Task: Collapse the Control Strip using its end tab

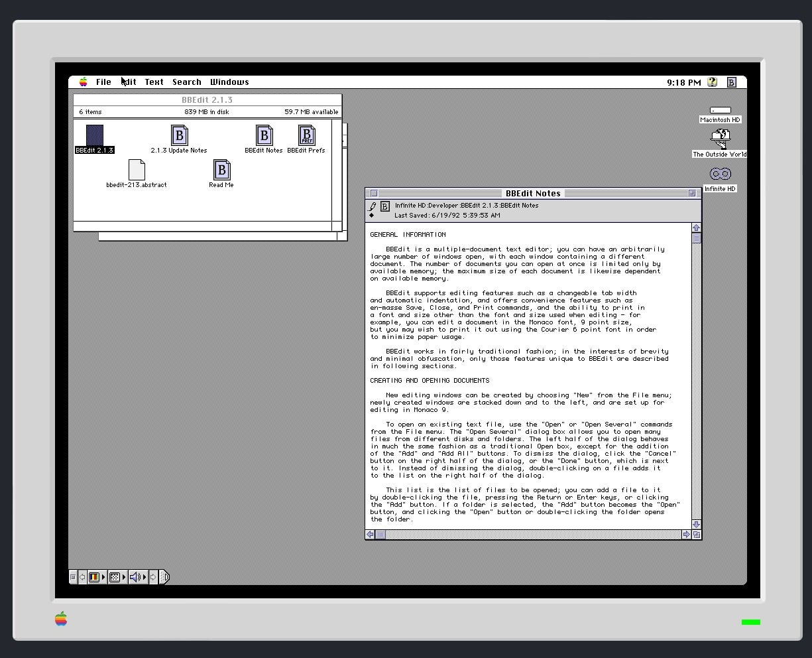Action: point(164,577)
